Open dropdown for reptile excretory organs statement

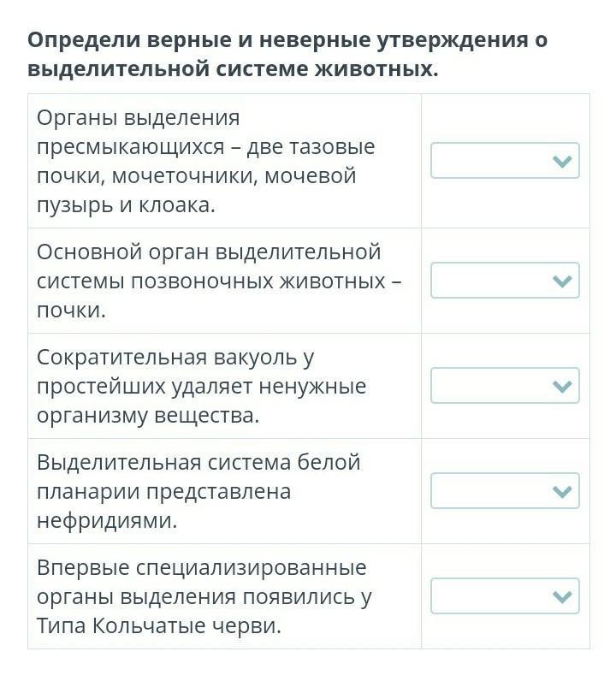pos(505,161)
